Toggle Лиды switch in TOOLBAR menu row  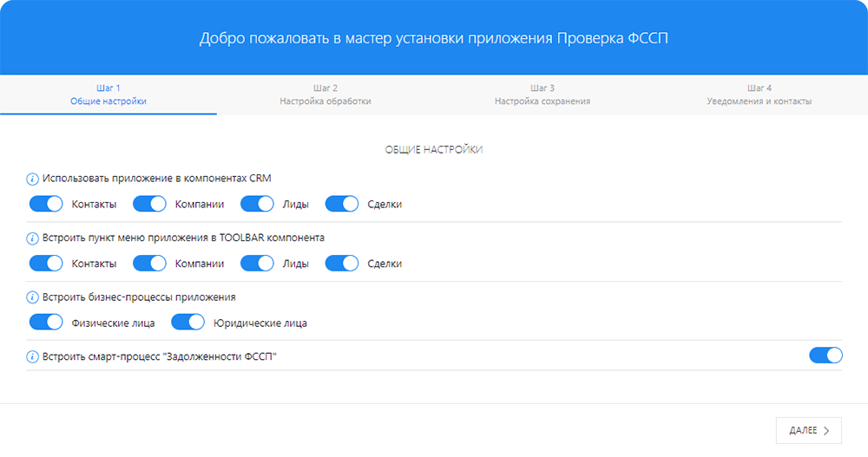pyautogui.click(x=257, y=263)
